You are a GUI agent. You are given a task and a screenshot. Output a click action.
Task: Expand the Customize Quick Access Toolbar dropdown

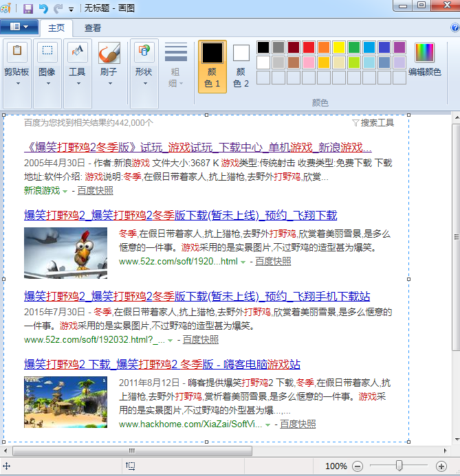[x=72, y=10]
